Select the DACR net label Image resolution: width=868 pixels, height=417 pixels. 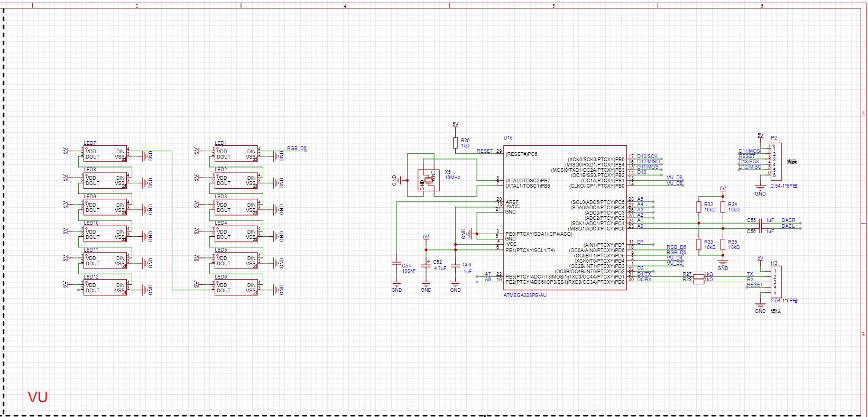coord(788,220)
